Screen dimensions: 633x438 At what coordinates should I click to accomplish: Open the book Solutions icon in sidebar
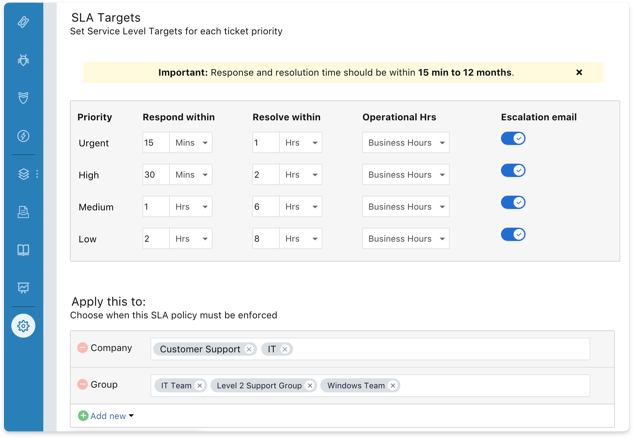(23, 250)
